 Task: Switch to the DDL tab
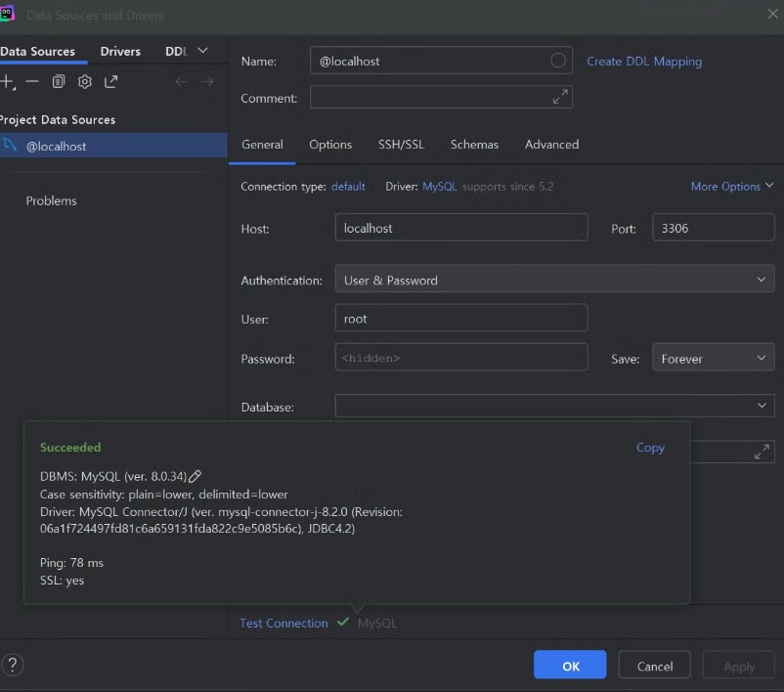(176, 52)
